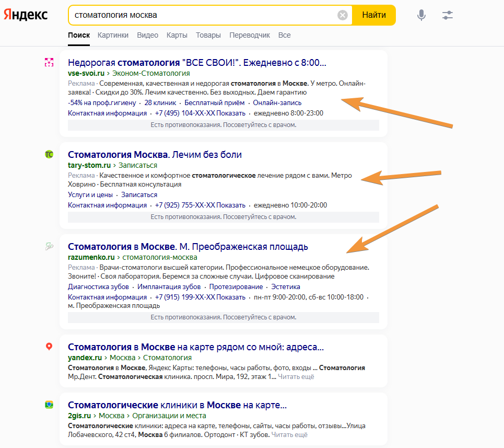Open -54% на проф.гигиену quick link
The image size is (504, 448).
102,103
